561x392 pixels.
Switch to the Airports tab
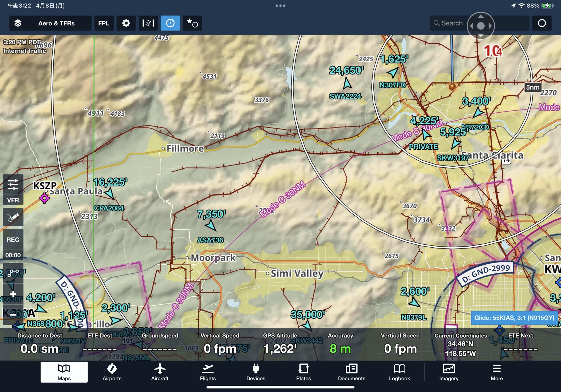112,372
